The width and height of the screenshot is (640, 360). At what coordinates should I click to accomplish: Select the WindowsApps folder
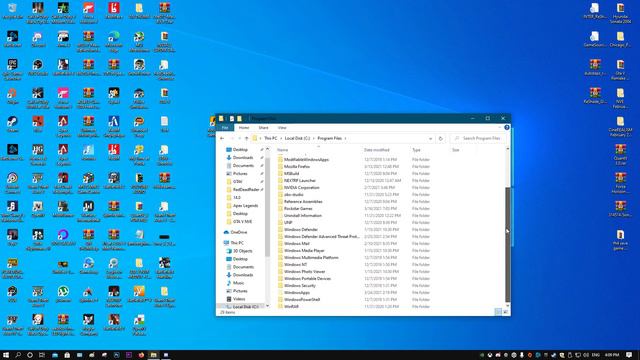coord(297,293)
